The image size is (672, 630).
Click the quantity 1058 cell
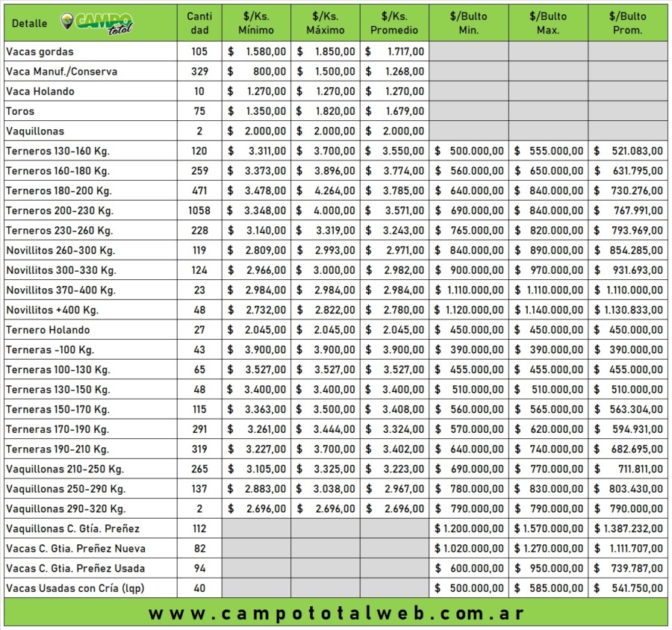[x=199, y=210]
